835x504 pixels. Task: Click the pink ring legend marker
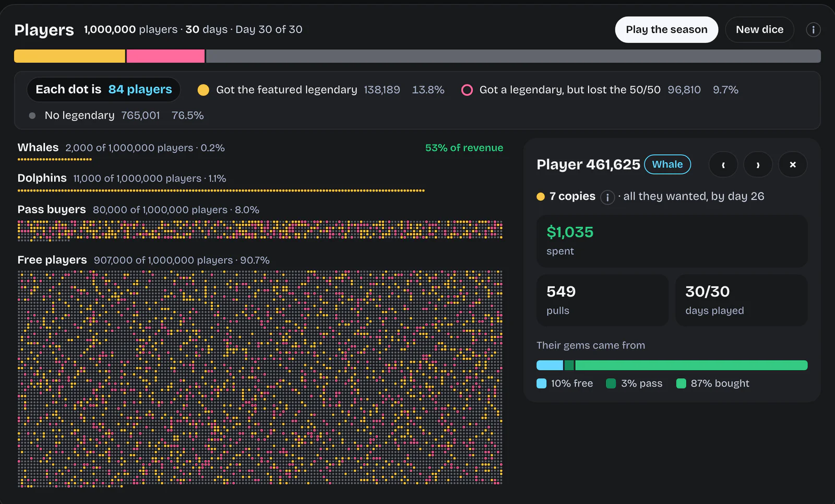(x=467, y=90)
